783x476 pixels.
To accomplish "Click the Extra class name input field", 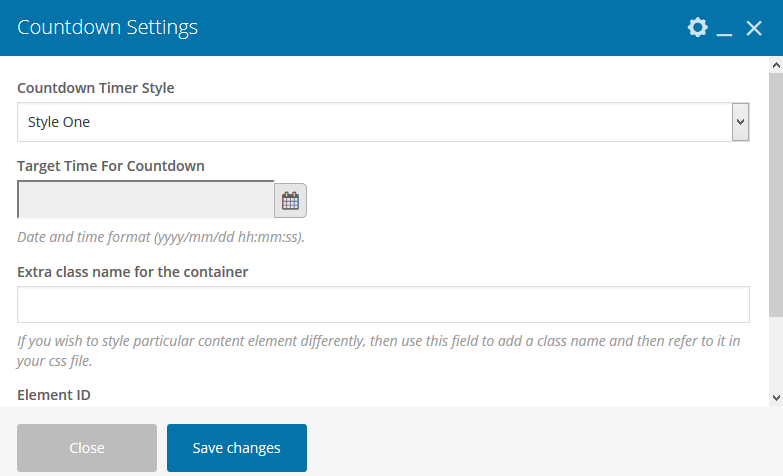I will coord(383,304).
